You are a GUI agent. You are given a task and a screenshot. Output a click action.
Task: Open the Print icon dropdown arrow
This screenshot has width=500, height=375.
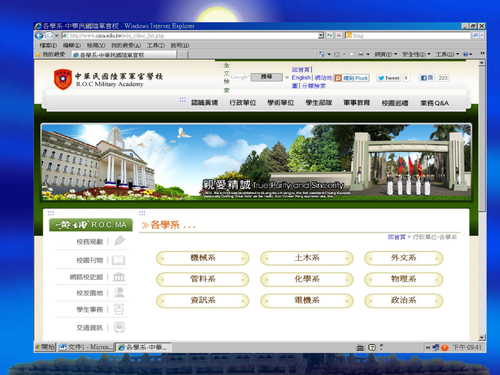(368, 54)
